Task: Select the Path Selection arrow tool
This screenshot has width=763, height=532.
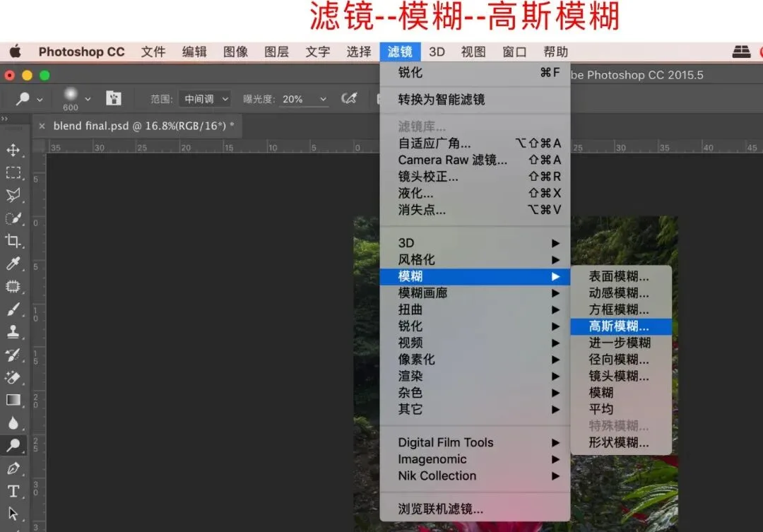Action: (13, 514)
